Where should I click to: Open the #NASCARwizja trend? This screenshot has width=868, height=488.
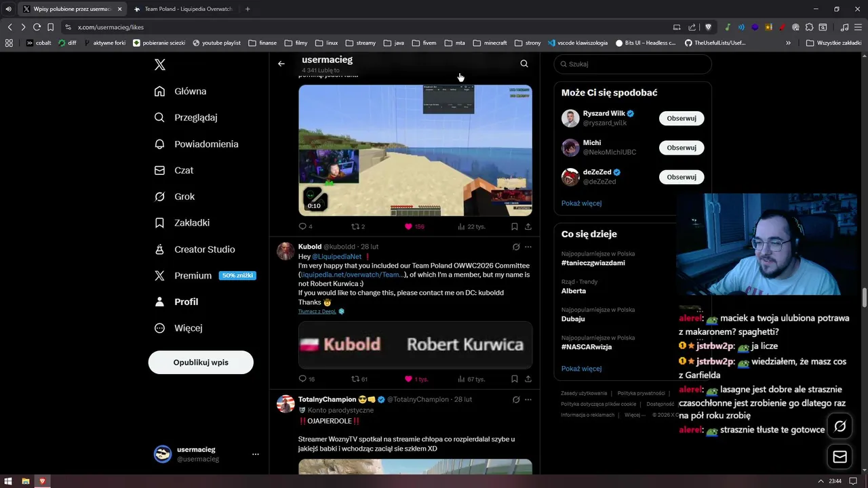click(587, 346)
